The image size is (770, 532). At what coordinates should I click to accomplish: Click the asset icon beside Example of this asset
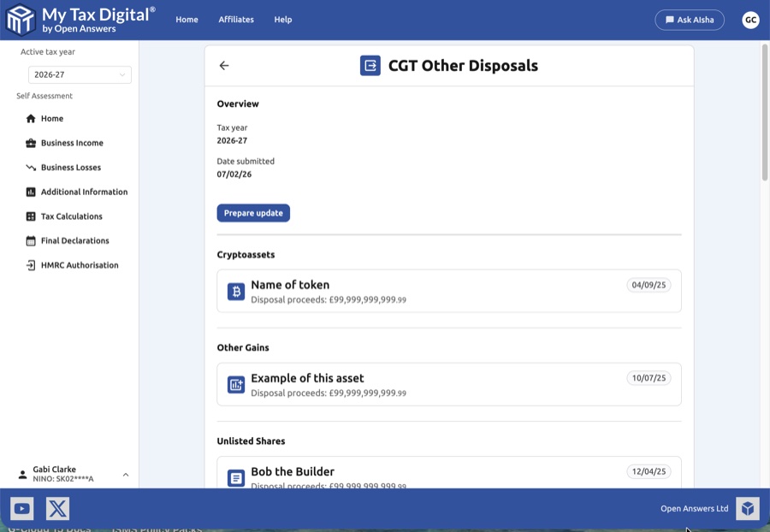(234, 383)
